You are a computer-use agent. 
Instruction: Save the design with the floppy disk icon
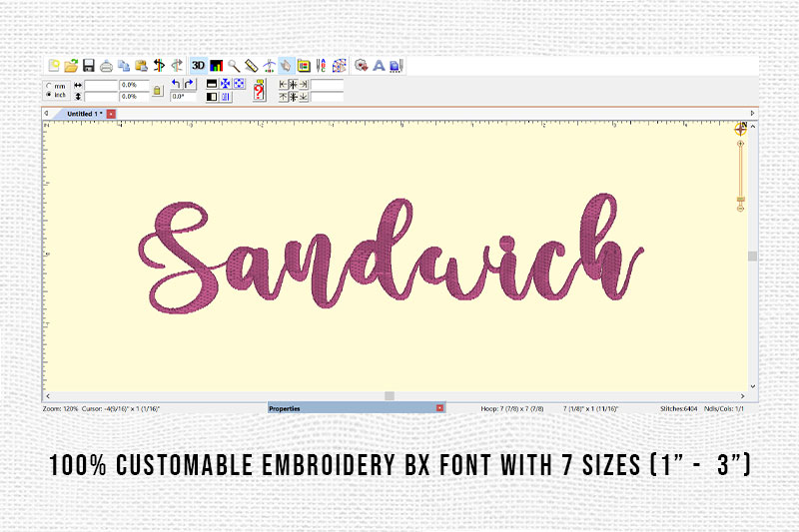click(89, 65)
